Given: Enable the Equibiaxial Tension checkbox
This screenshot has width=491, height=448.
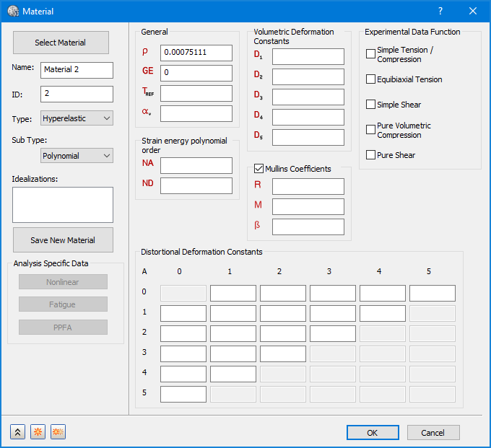Looking at the screenshot, I should click(370, 79).
